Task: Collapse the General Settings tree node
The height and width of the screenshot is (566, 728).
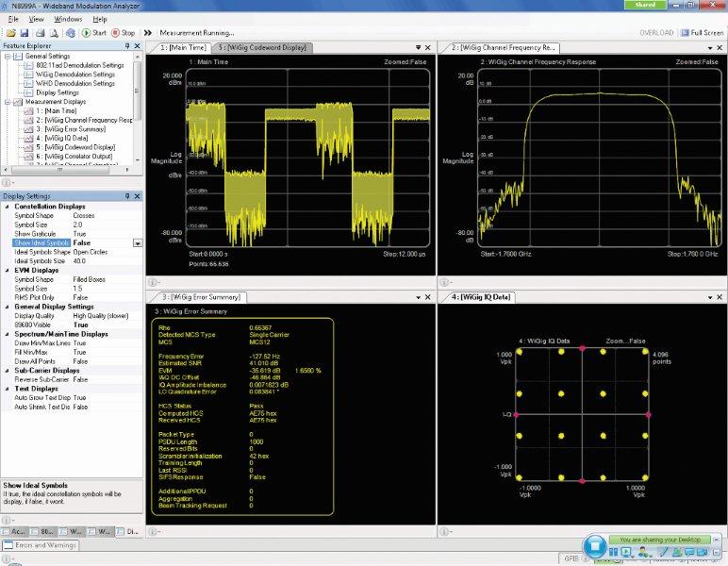Action: click(8, 56)
